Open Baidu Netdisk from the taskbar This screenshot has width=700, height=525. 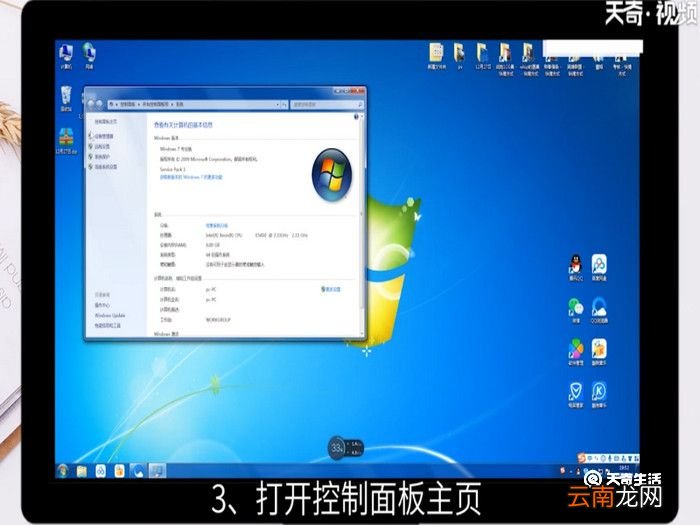click(101, 471)
